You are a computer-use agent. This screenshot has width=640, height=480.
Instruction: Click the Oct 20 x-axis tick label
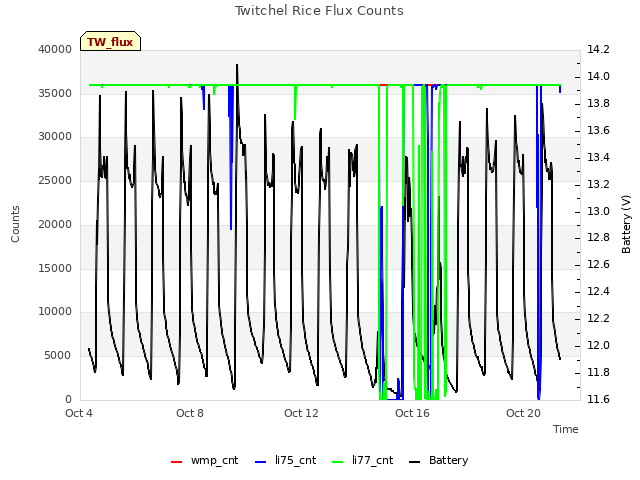523,413
